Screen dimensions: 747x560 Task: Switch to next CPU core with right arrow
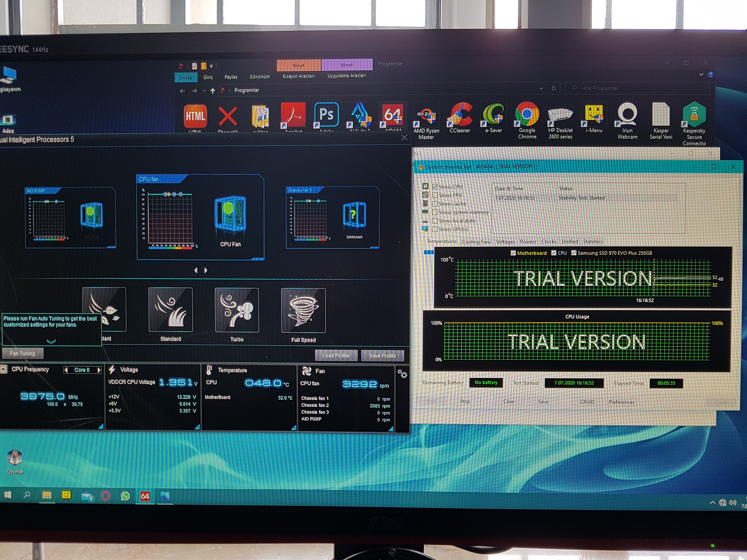(99, 370)
